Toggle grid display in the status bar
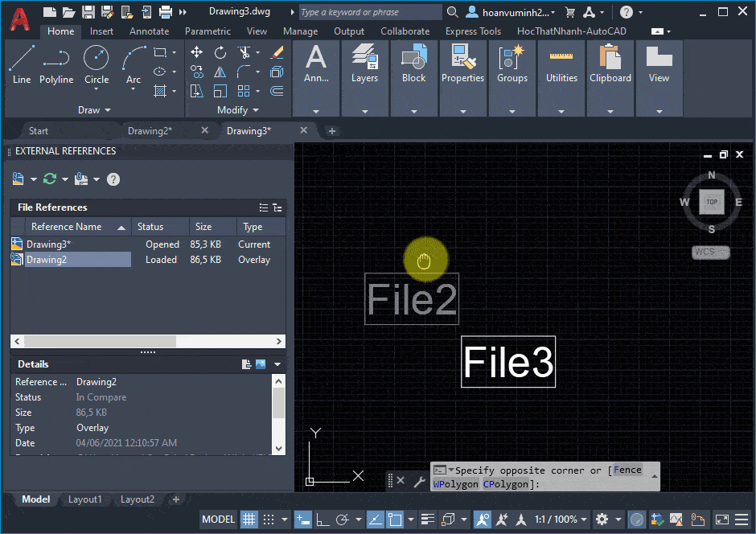Viewport: 756px width, 534px height. click(x=249, y=520)
